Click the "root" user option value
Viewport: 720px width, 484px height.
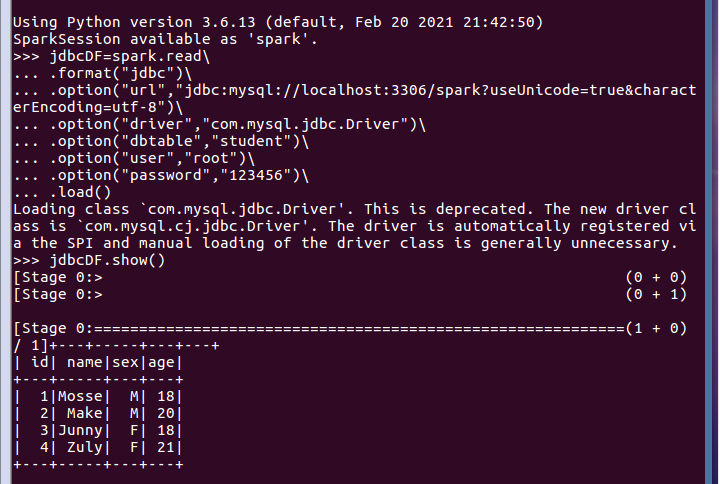210,158
